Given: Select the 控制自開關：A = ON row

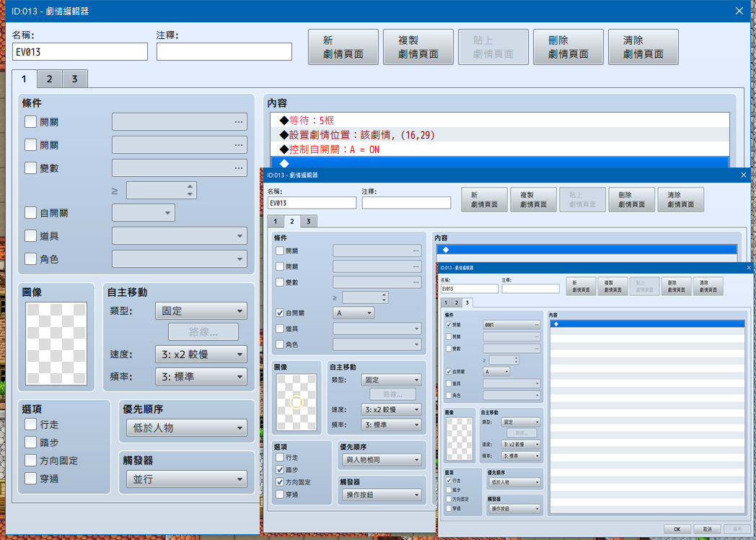Looking at the screenshot, I should pyautogui.click(x=500, y=149).
